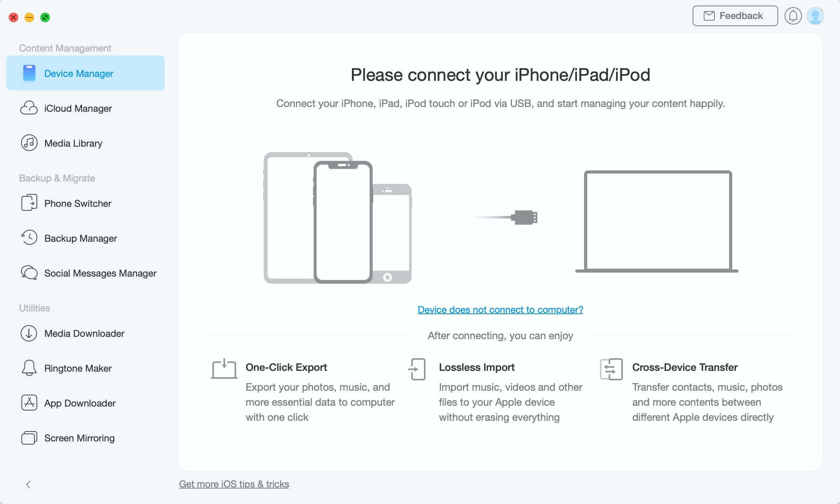Expand Content Management section
The height and width of the screenshot is (504, 840).
pyautogui.click(x=65, y=48)
